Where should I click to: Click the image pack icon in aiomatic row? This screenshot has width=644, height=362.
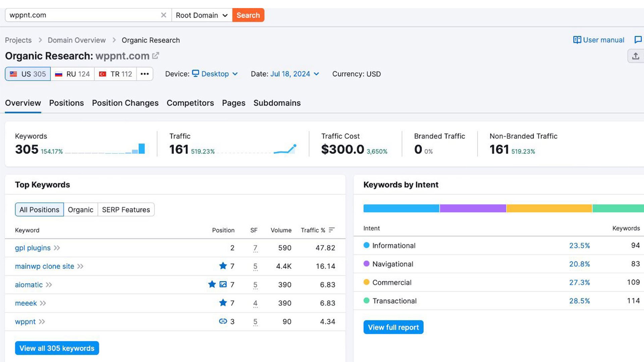click(x=223, y=285)
